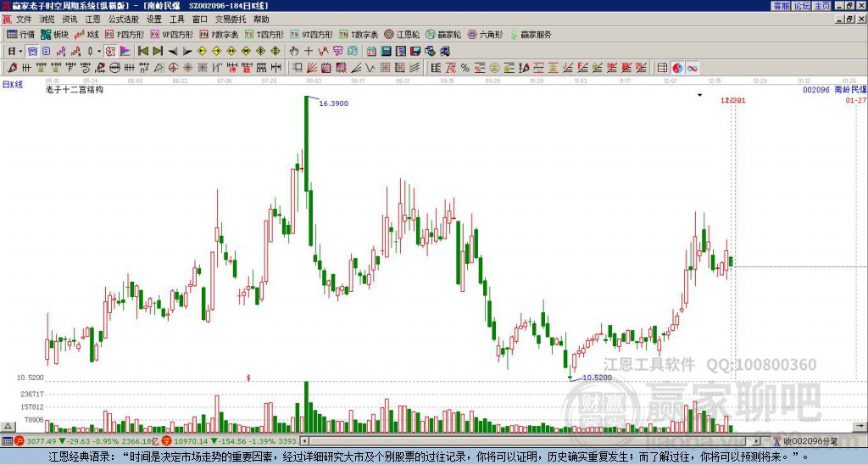The height and width of the screenshot is (465, 868).
Task: Toggle the 权 adjustment button
Action: click(110, 51)
